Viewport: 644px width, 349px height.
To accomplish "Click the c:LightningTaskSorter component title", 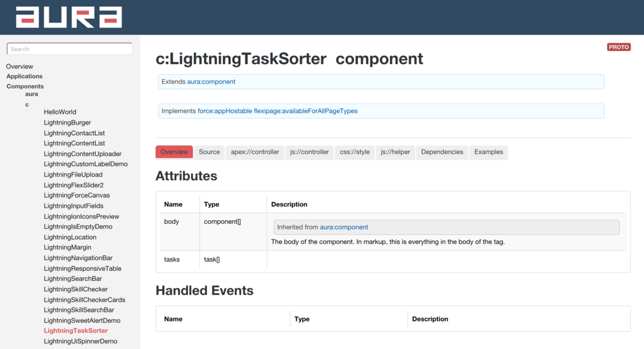I will [x=241, y=58].
